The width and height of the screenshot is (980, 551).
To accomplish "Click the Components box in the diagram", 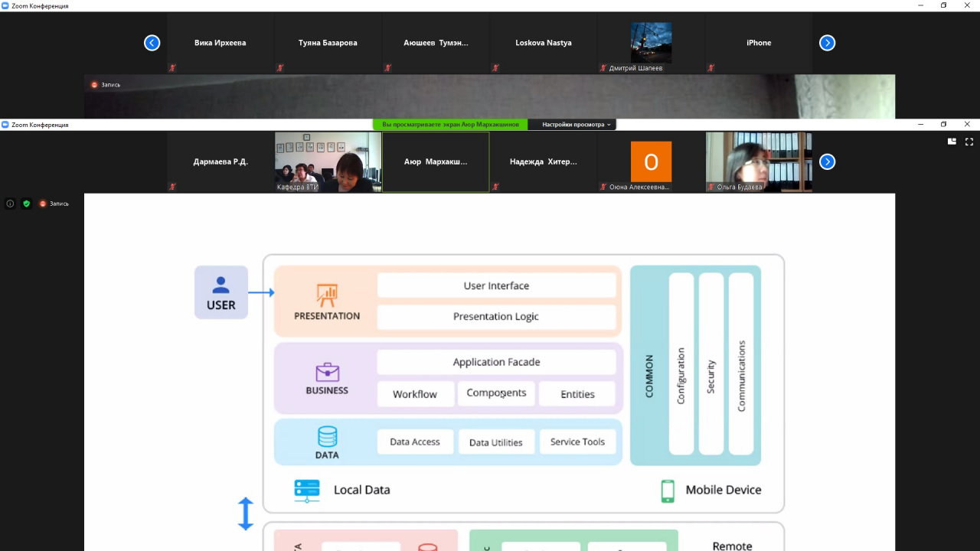I will pyautogui.click(x=496, y=393).
